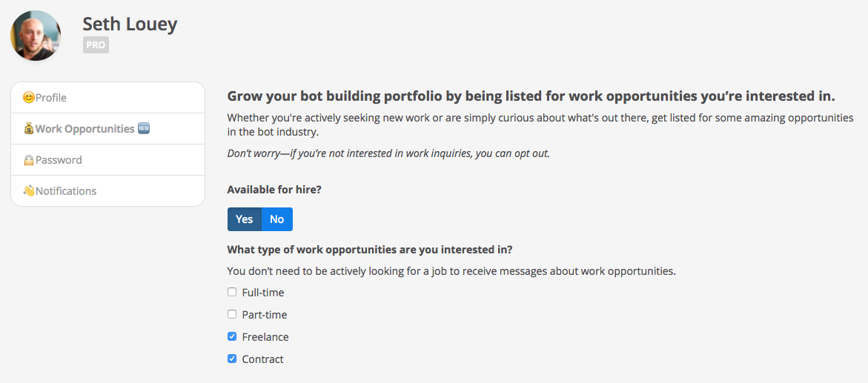The image size is (868, 383).
Task: Click the Contract label text
Action: (263, 359)
